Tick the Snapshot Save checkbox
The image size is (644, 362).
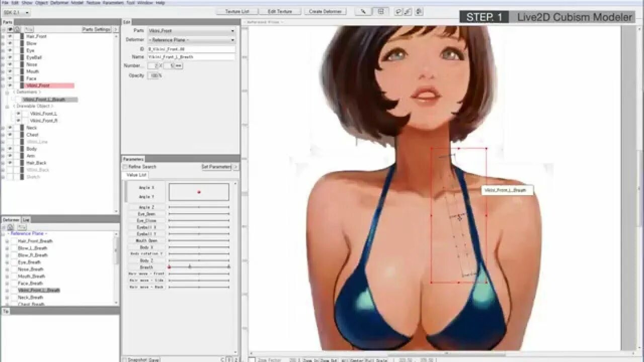[x=125, y=359]
